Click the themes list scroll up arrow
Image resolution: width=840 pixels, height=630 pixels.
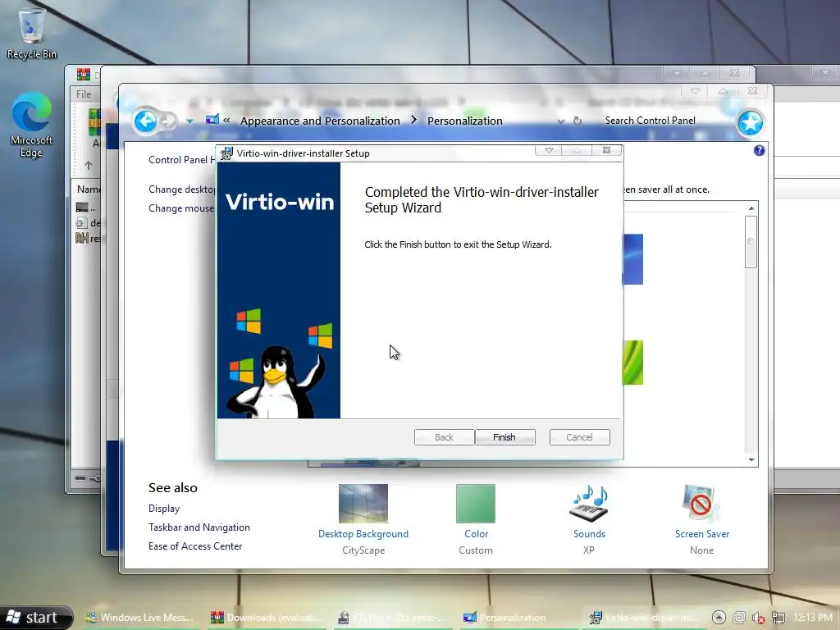[751, 208]
